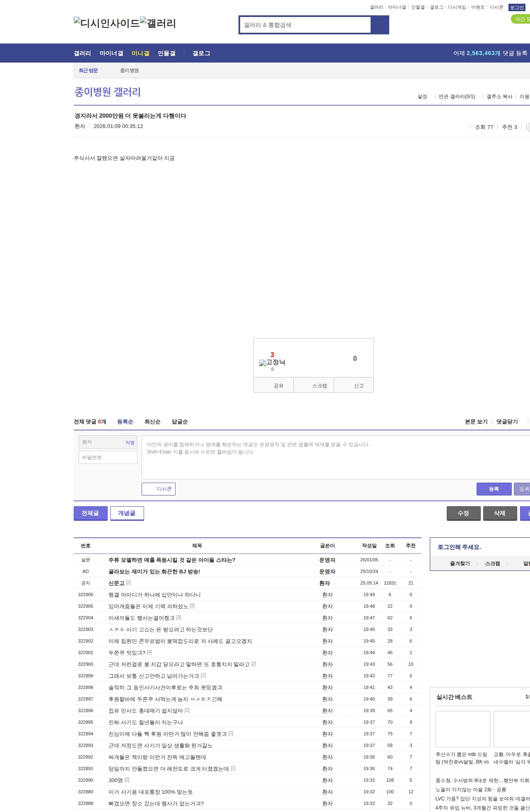
Task: Select the highlighted 미니갤 navigation item
Action: click(x=140, y=53)
